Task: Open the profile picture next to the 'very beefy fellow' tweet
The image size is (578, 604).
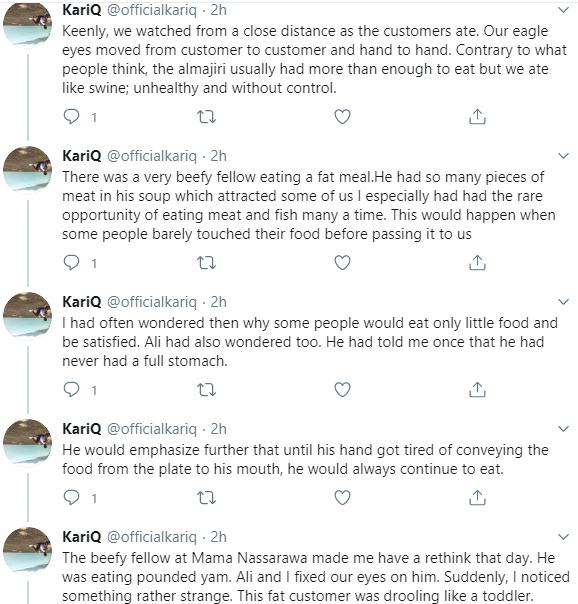Action: [x=27, y=169]
